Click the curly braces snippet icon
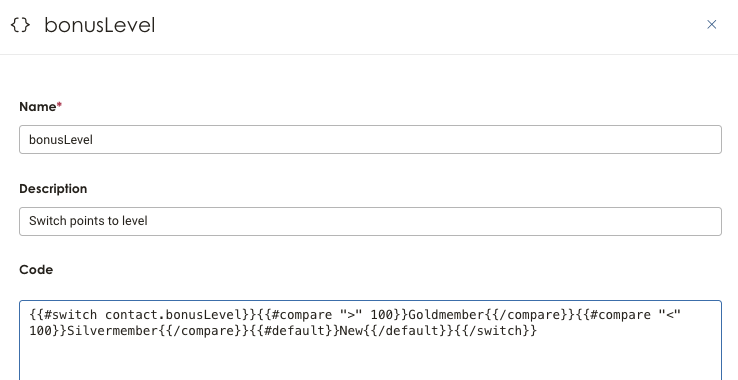 (20, 25)
